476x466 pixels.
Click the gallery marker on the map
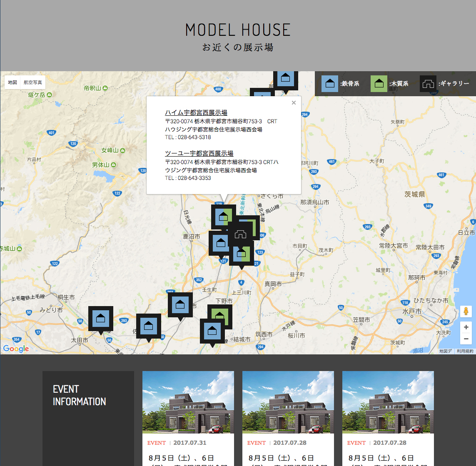pos(241,234)
